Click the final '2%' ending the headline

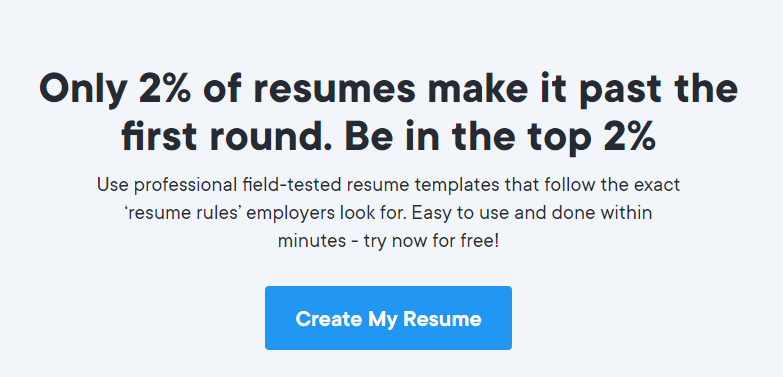(629, 136)
